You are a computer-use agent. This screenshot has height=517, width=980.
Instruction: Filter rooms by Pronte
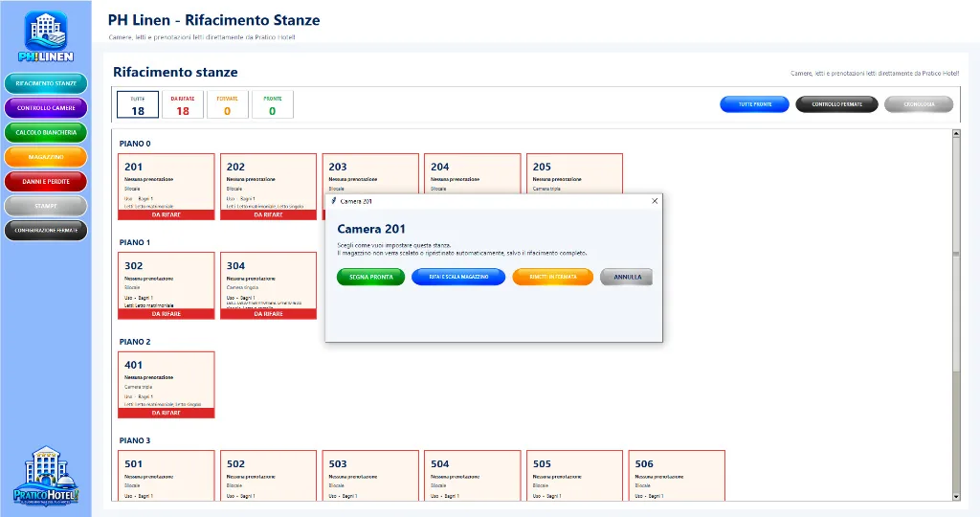273,104
